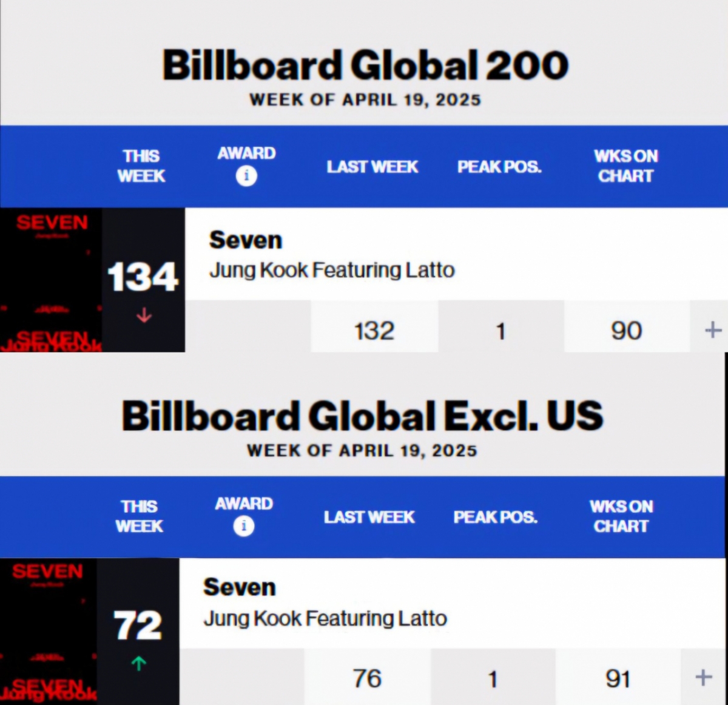Click the Billboard Global 200 chart heading

365,66
